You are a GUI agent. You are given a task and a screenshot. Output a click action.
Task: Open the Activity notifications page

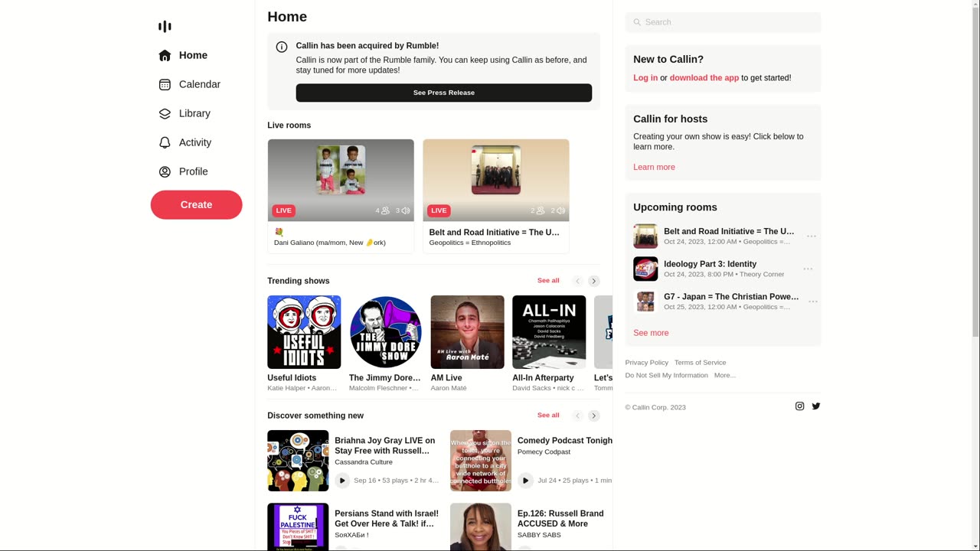click(196, 142)
